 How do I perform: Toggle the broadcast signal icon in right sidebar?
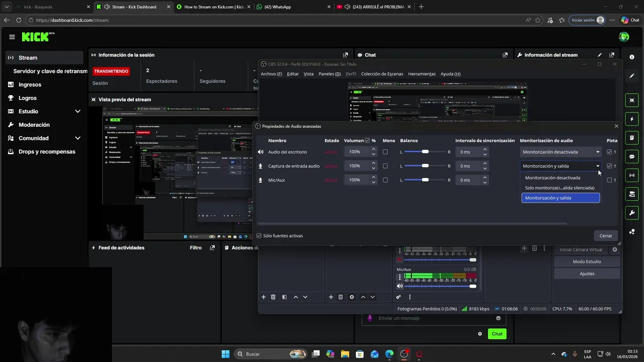pos(632,175)
